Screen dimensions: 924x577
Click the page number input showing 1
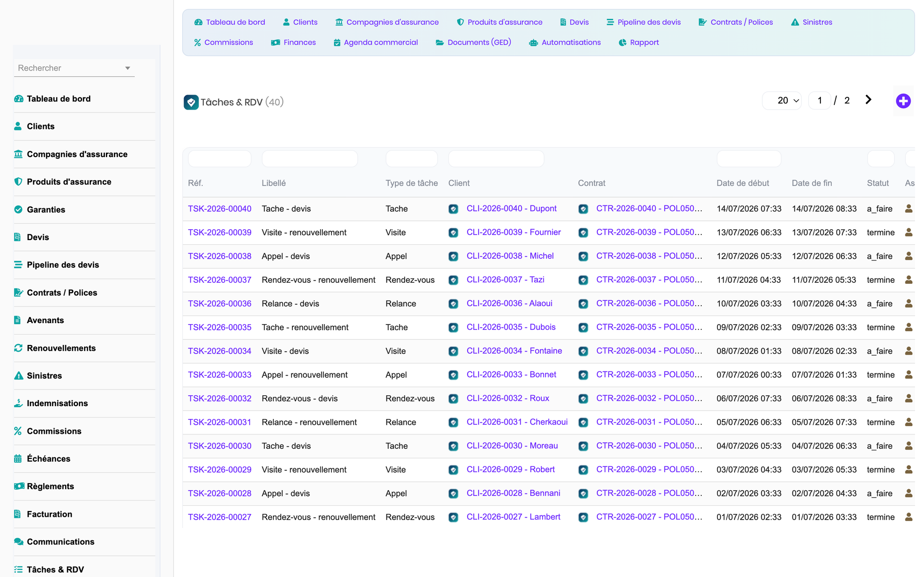pyautogui.click(x=820, y=101)
